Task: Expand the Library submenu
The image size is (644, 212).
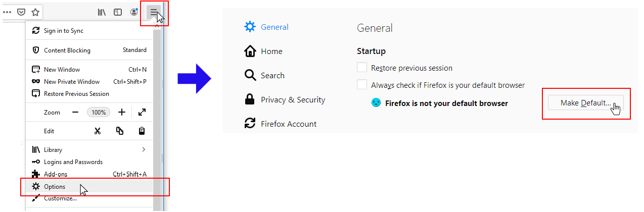Action: 144,149
